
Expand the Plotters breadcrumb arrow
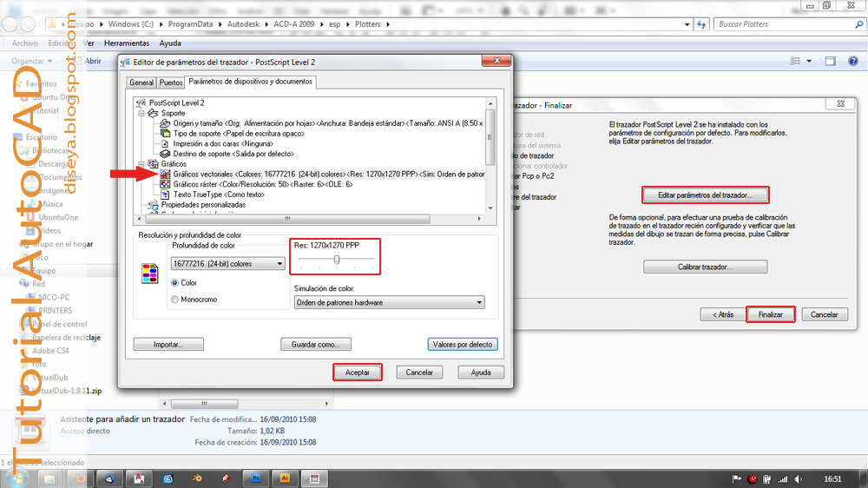(388, 24)
